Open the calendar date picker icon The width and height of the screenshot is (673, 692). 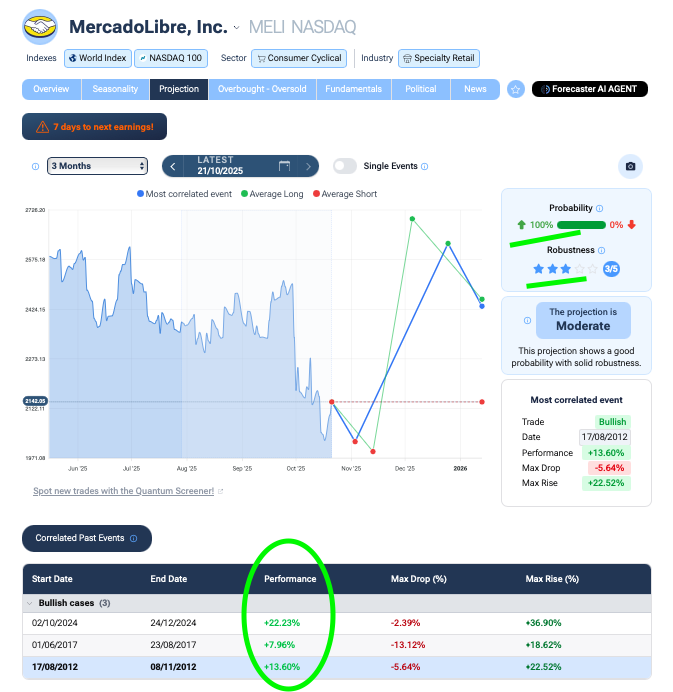284,166
